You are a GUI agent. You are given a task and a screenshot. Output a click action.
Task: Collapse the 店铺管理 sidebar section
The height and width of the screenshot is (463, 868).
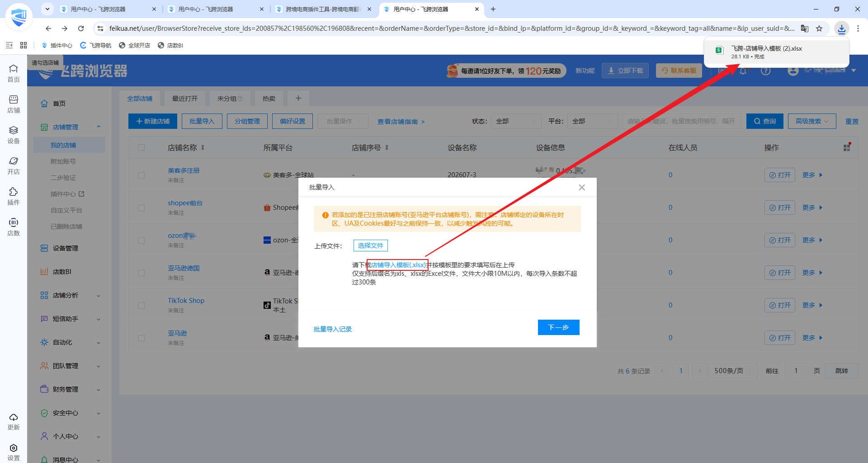pyautogui.click(x=99, y=127)
